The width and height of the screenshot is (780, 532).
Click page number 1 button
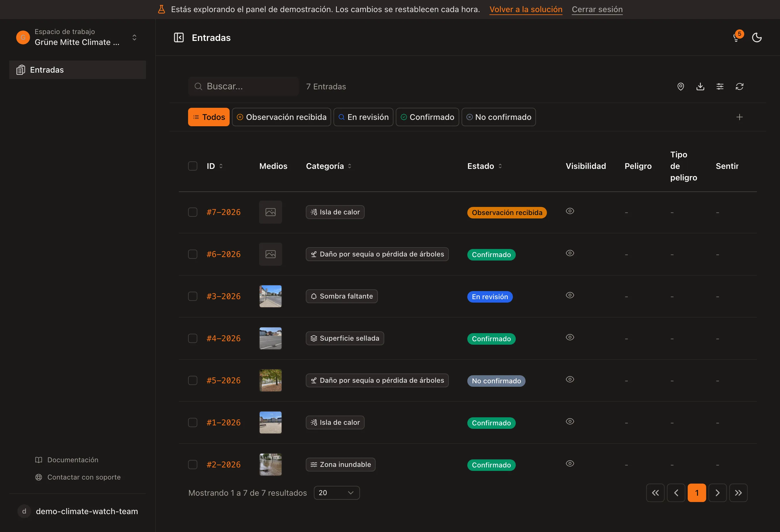coord(697,493)
